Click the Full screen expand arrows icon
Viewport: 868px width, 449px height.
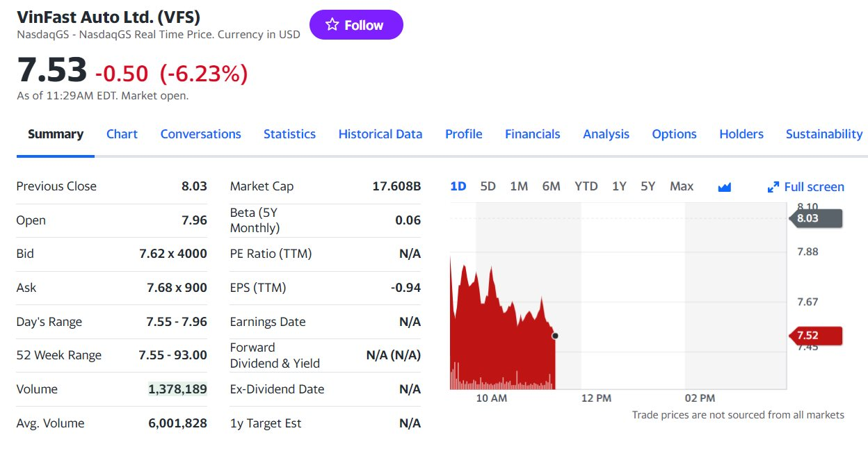pyautogui.click(x=773, y=187)
